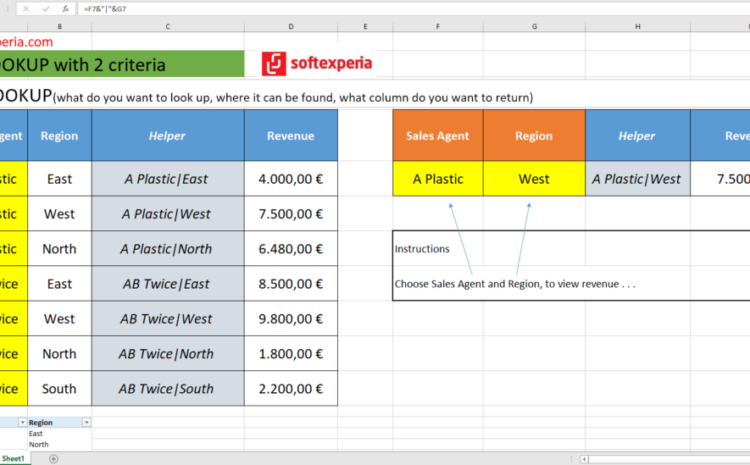Image resolution: width=750 pixels, height=465 pixels.
Task: Select the softexperia logo image
Action: [317, 64]
